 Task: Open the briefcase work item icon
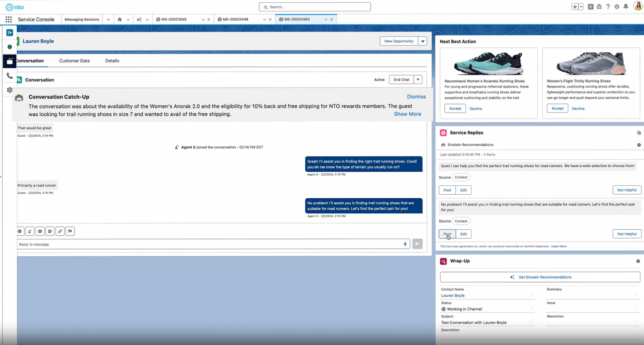point(10,61)
